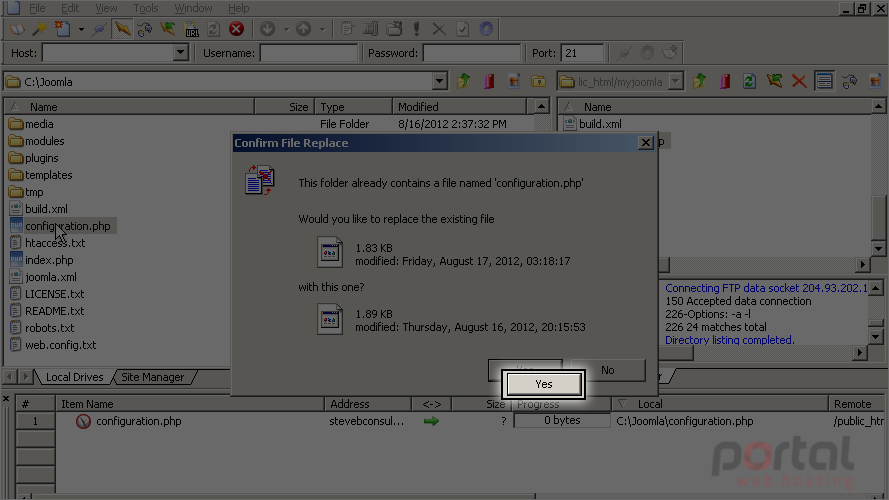Sort local files by Name column header
Image resolution: width=889 pixels, height=500 pixels.
(129, 107)
